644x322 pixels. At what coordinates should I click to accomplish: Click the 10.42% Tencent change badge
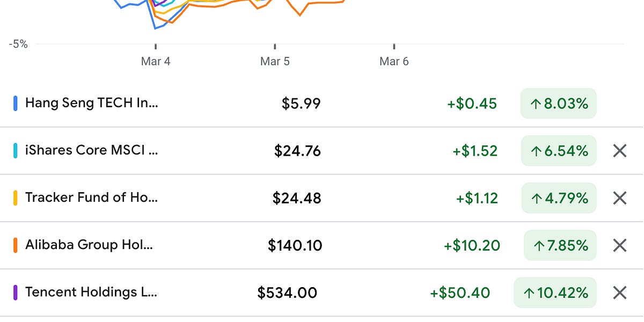point(555,292)
